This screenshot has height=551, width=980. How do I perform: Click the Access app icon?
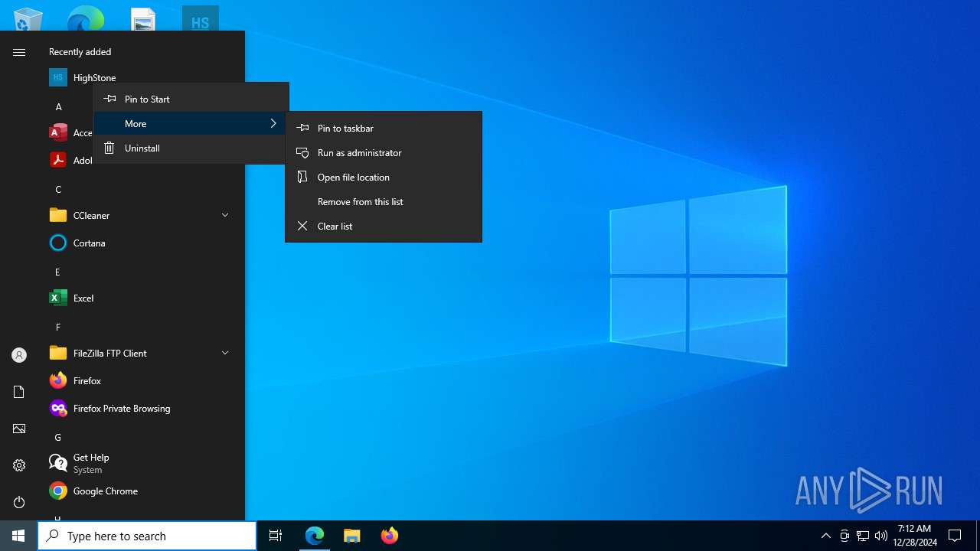click(58, 132)
